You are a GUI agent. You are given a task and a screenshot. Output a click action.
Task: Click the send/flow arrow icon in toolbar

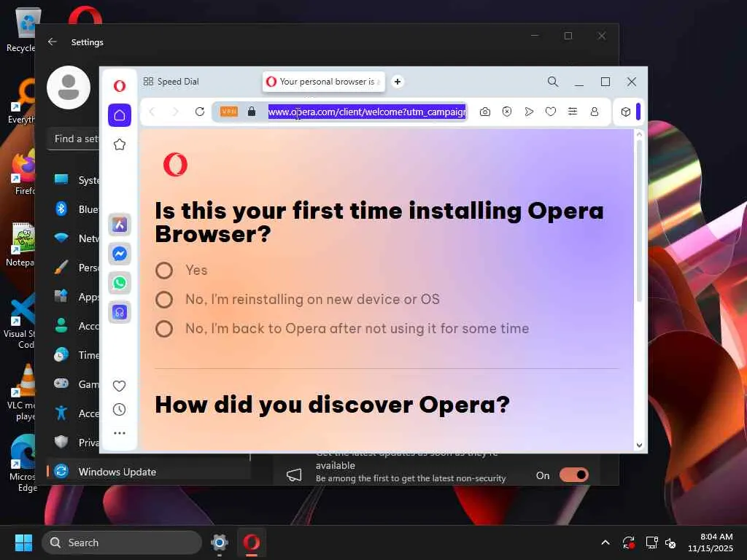tap(529, 112)
